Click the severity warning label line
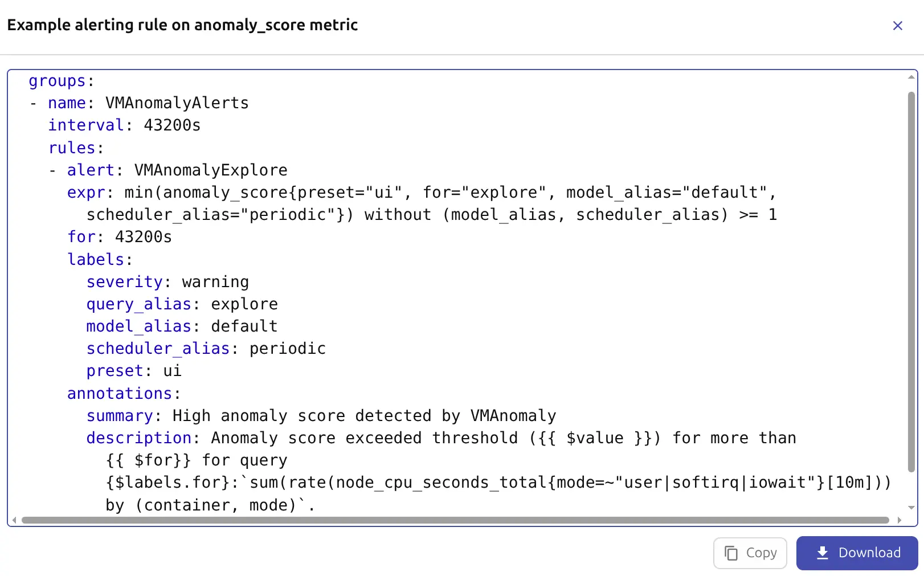The image size is (924, 576). (167, 281)
